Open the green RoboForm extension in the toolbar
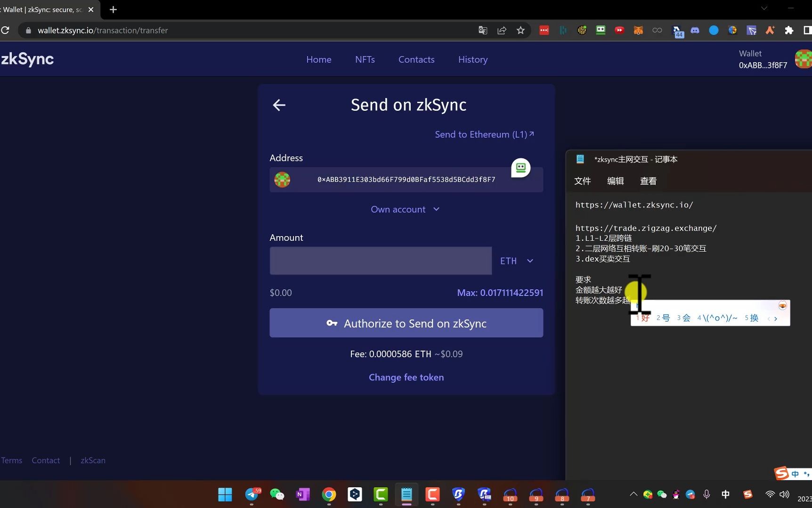 tap(601, 30)
